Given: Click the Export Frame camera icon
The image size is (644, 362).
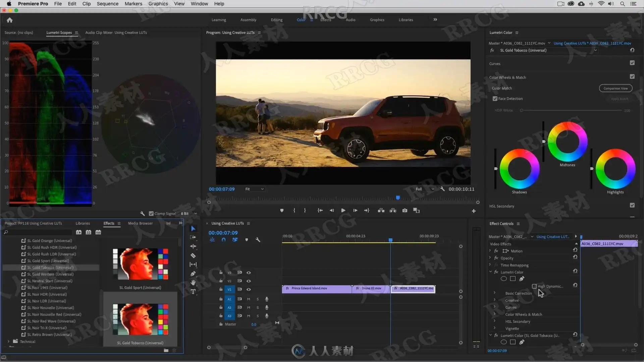Looking at the screenshot, I should [405, 210].
